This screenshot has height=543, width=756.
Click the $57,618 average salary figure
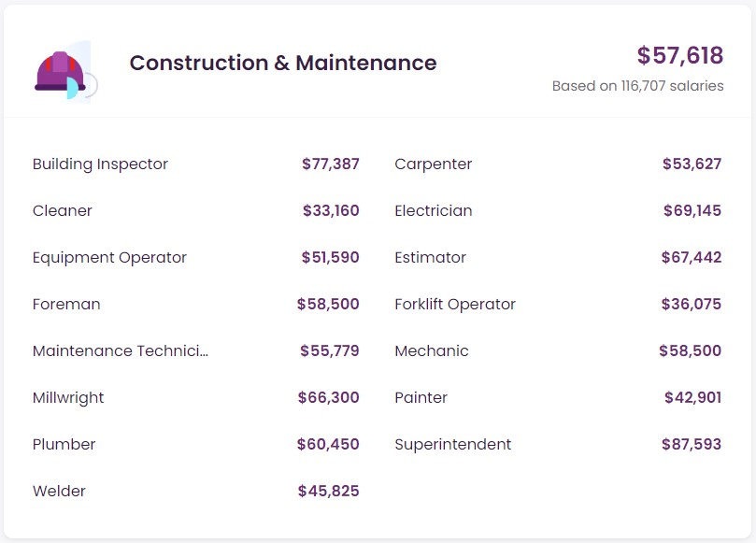(x=679, y=55)
